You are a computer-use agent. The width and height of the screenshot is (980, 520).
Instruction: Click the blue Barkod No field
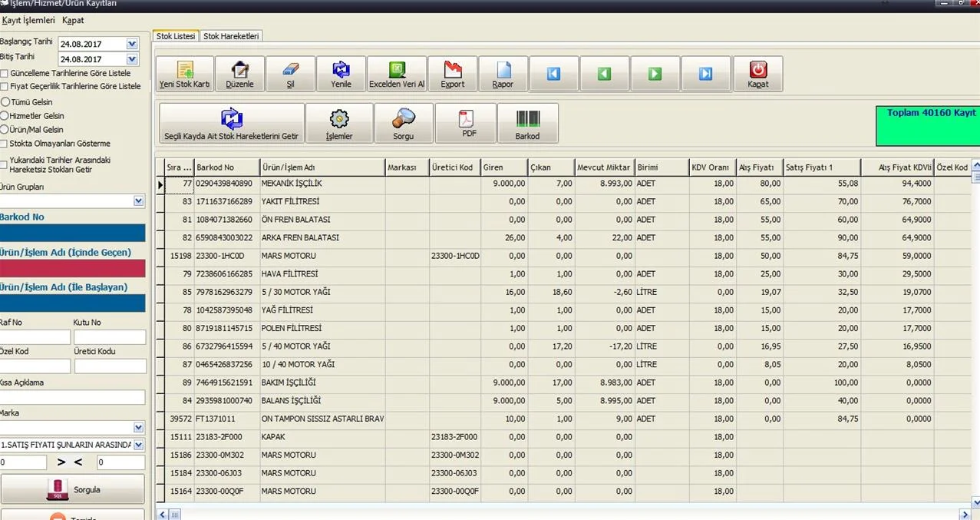[73, 233]
